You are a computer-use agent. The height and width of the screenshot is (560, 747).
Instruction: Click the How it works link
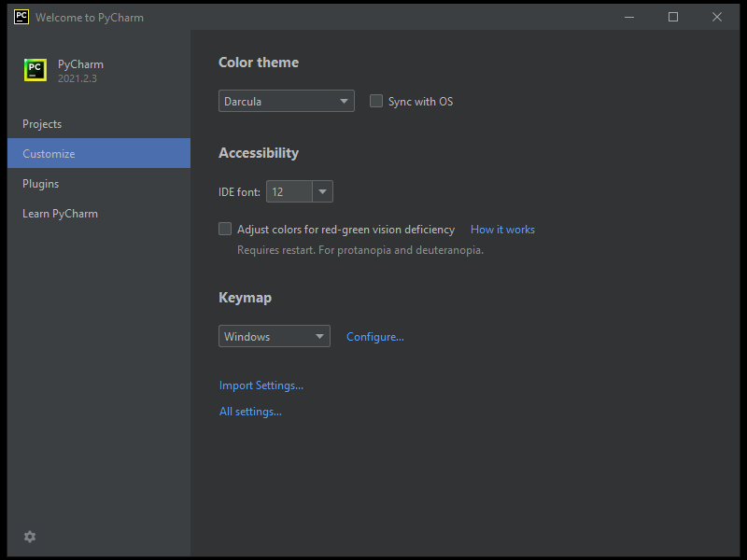(502, 230)
